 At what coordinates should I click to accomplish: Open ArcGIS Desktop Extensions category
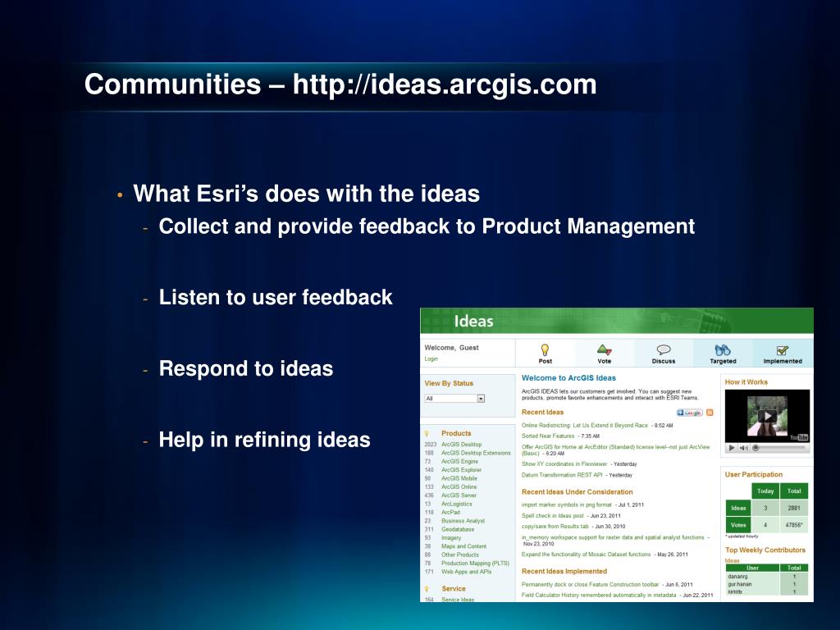pyautogui.click(x=476, y=453)
